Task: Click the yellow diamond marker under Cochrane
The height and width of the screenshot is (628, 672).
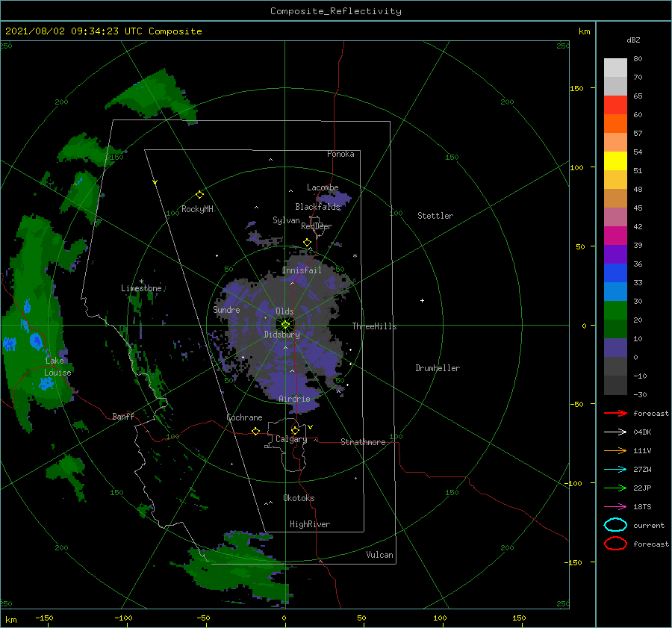Action: (x=256, y=431)
